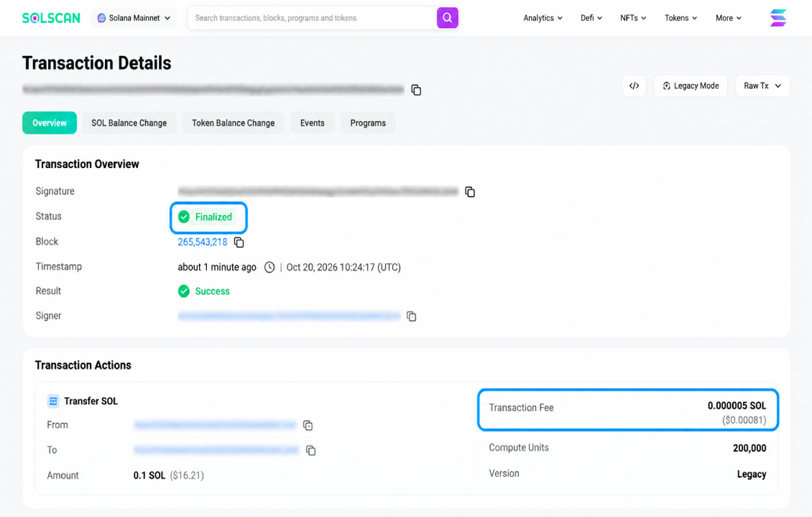Copy the From address
The width and height of the screenshot is (812, 517).
point(308,425)
